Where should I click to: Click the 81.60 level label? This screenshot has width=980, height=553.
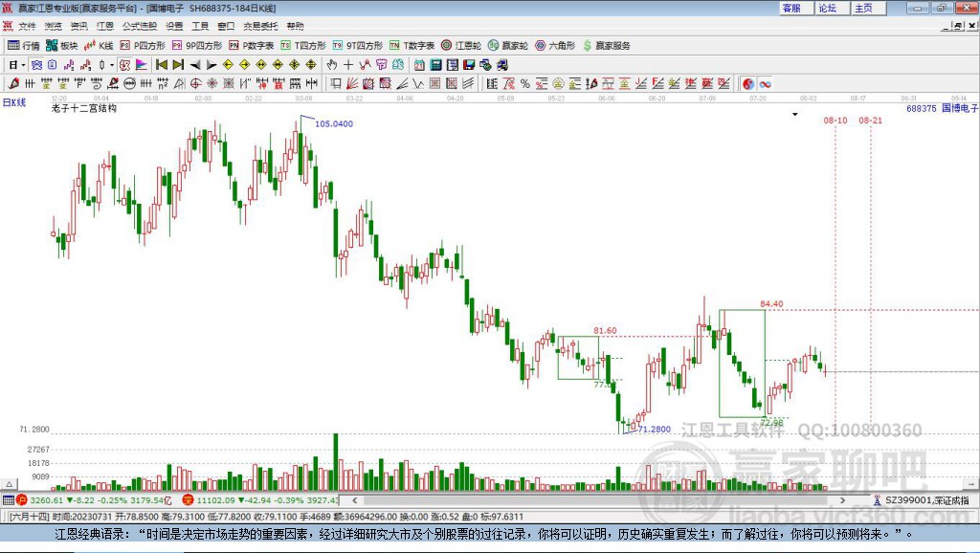[x=605, y=330]
